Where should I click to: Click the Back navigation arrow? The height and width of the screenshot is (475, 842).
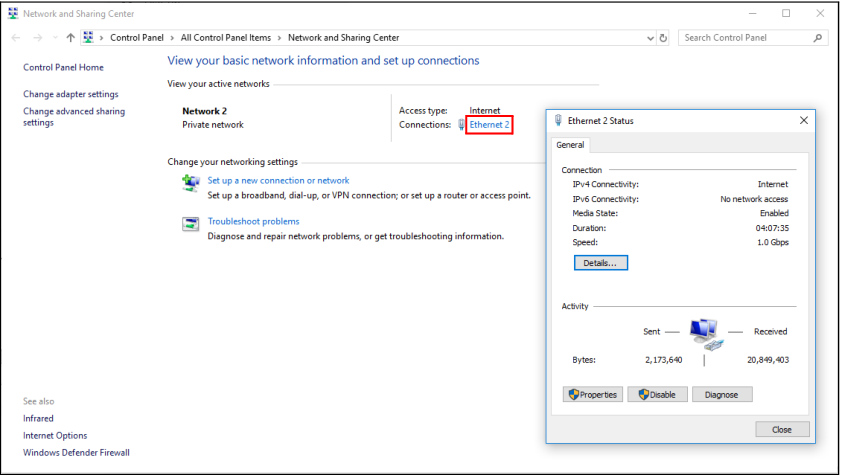[x=16, y=38]
